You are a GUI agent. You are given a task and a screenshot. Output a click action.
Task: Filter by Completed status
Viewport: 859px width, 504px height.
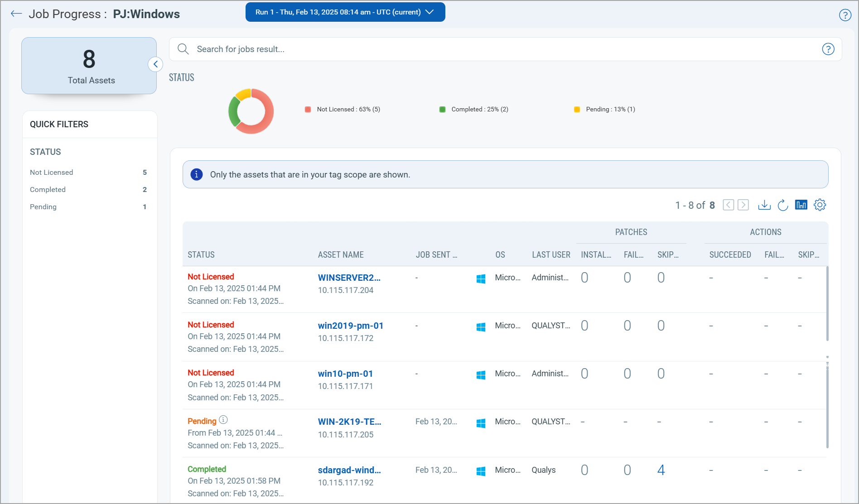[48, 190]
